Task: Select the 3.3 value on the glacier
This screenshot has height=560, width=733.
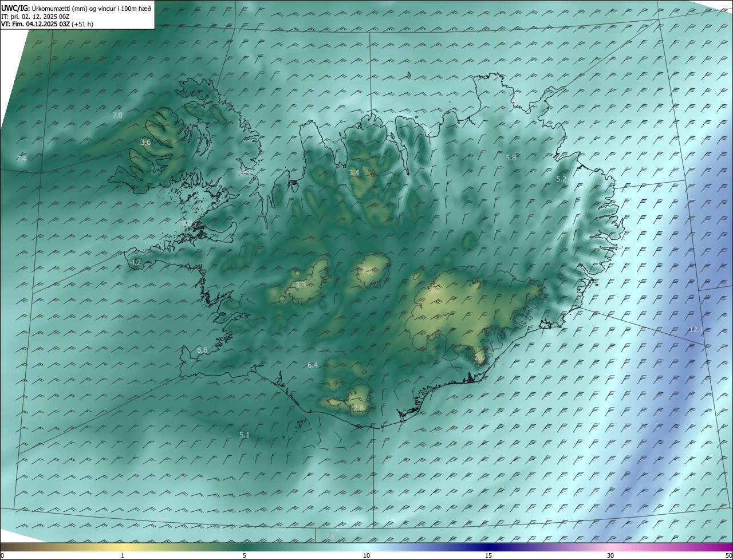Action: pos(301,285)
